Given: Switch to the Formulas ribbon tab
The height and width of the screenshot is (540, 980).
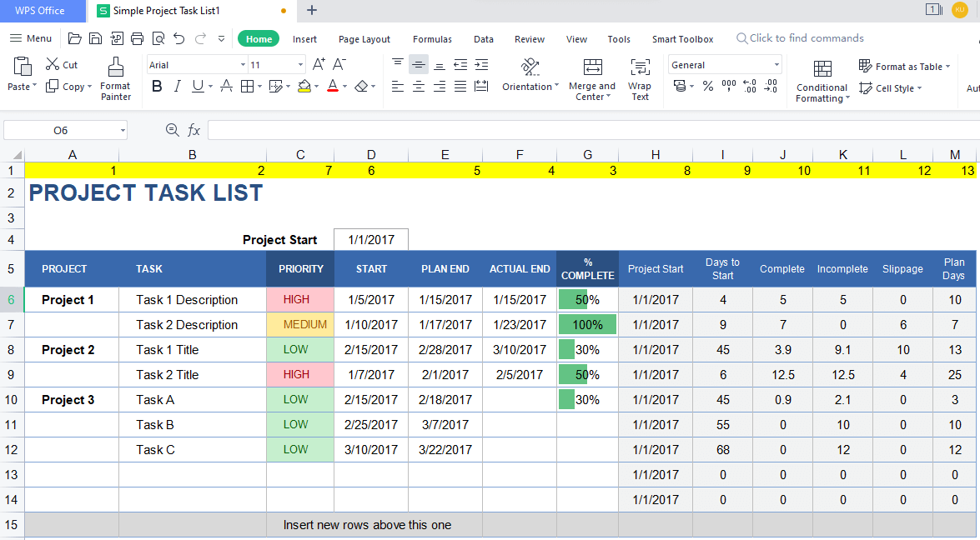Looking at the screenshot, I should pos(432,39).
